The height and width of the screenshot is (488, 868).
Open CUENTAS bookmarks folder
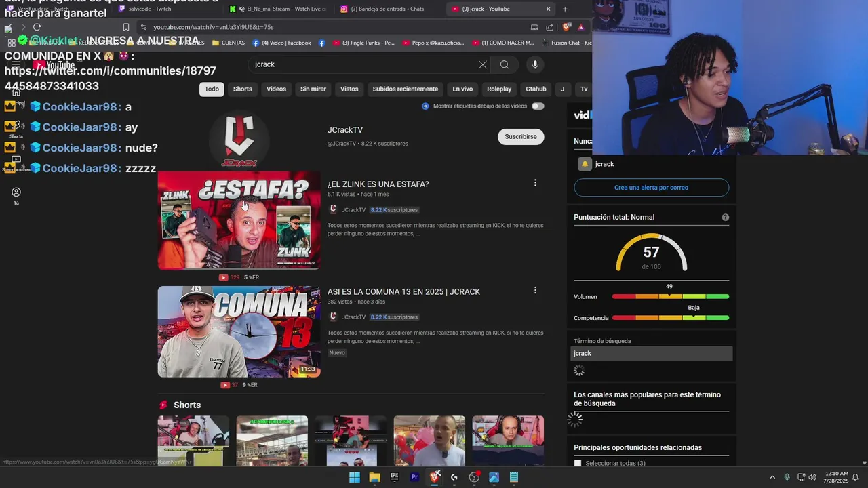[228, 43]
